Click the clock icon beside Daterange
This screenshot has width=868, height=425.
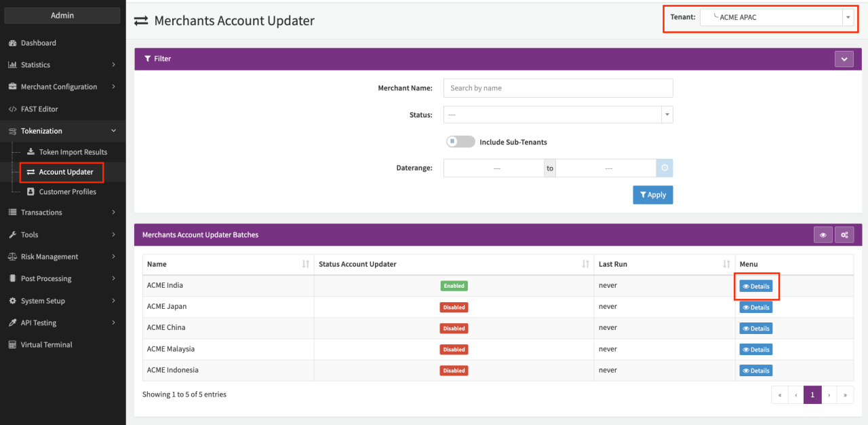(x=665, y=168)
